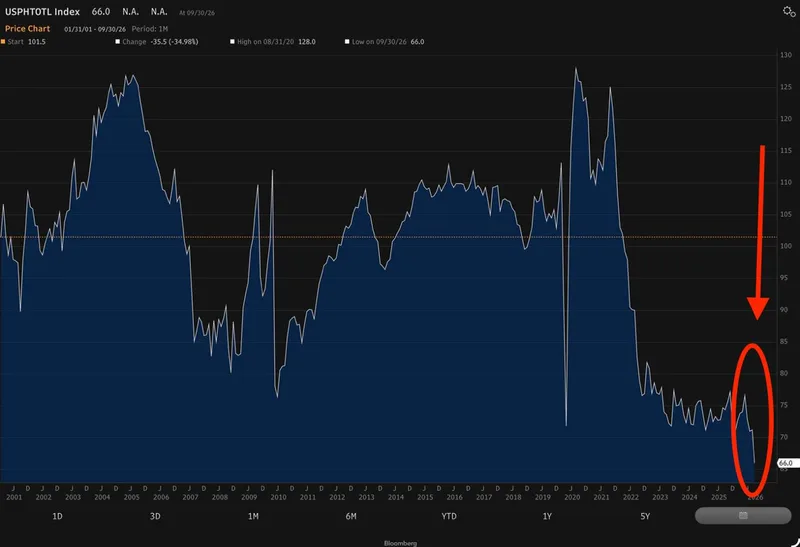The image size is (800, 547).
Task: Open the chart settings gear icon
Action: coord(789,11)
